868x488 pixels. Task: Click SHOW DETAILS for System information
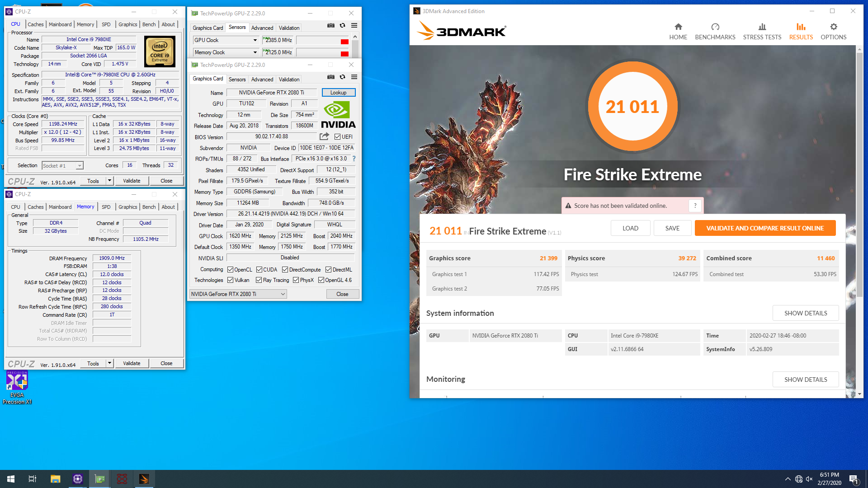[x=806, y=313]
